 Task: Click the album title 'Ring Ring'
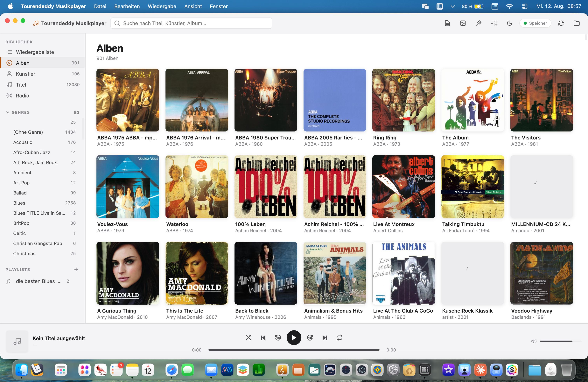tap(385, 138)
